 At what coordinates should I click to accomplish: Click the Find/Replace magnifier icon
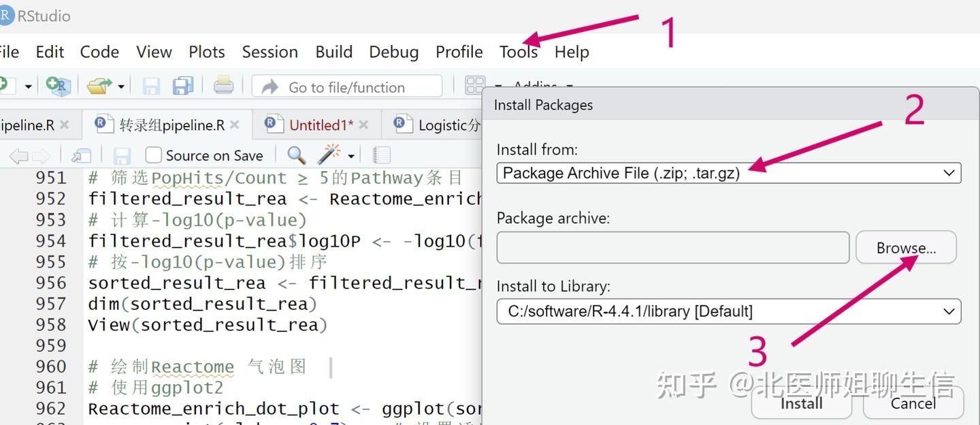(x=296, y=155)
